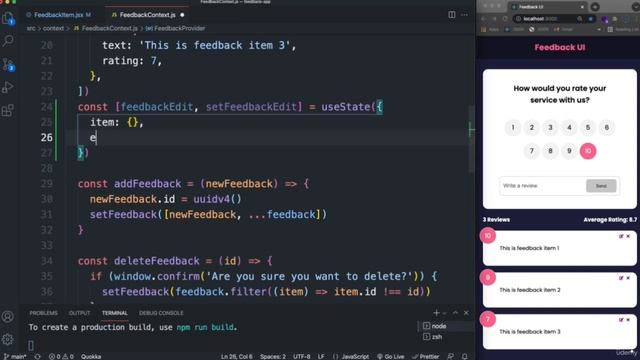Screen dimensions: 640x360
Task: Click the errors and warnings count in status bar
Action: [61, 356]
